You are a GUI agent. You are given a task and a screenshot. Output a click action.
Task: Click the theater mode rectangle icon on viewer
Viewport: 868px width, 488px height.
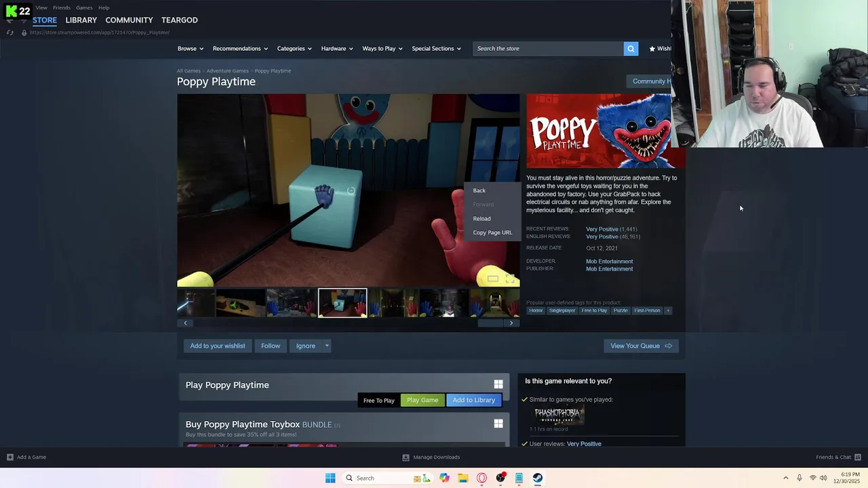point(493,279)
